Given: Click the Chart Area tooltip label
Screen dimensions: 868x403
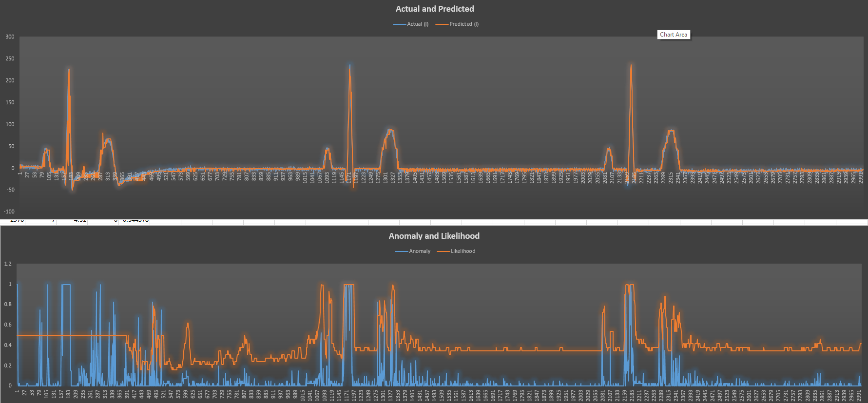Looking at the screenshot, I should [x=674, y=35].
